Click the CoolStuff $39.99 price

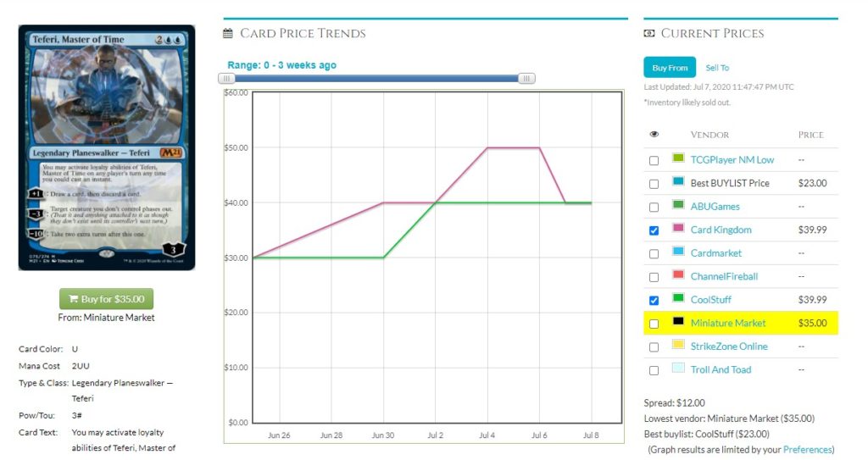812,300
